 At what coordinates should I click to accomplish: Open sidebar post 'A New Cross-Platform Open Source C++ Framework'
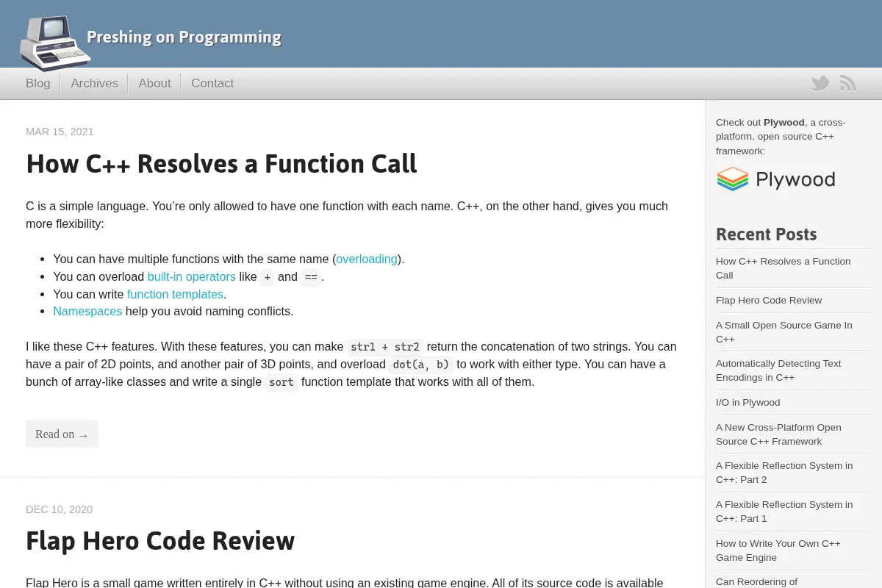click(x=778, y=434)
